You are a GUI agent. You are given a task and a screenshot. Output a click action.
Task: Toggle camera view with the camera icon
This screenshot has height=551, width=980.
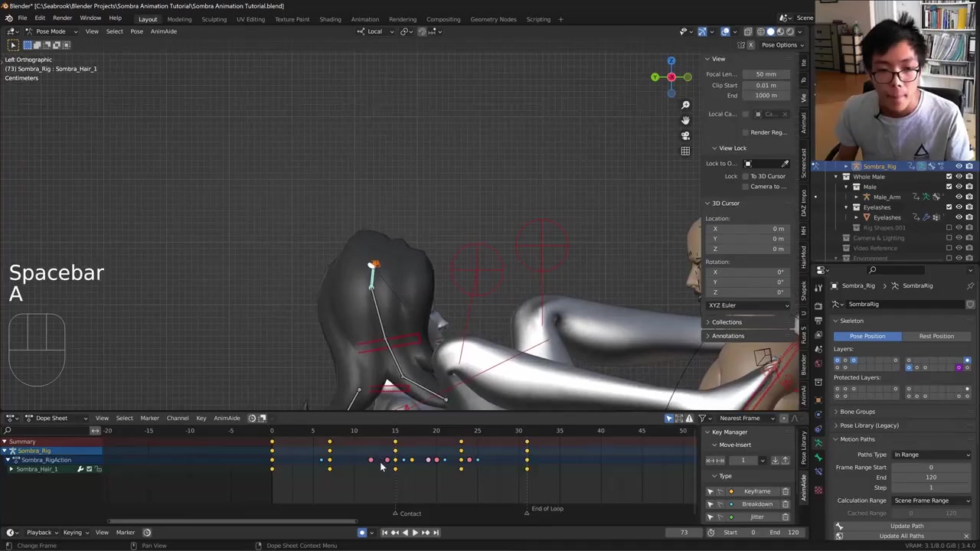click(x=685, y=135)
